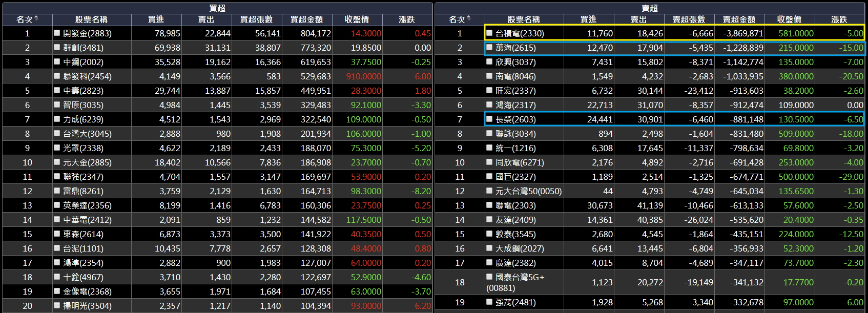Open the stock 友達(2409)
Viewport: 868px width, 313px height.
click(515, 220)
